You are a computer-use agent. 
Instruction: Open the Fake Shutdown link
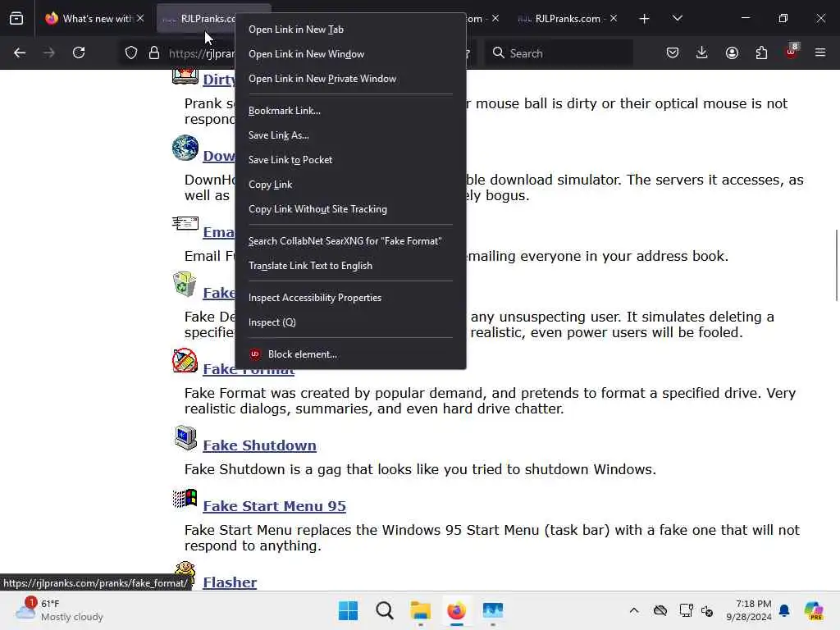259,445
